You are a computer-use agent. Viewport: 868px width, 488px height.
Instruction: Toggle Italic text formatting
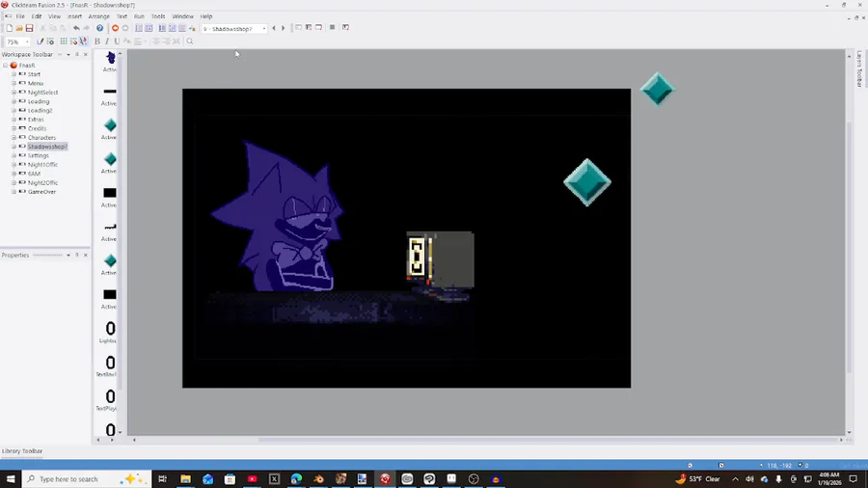tap(107, 41)
